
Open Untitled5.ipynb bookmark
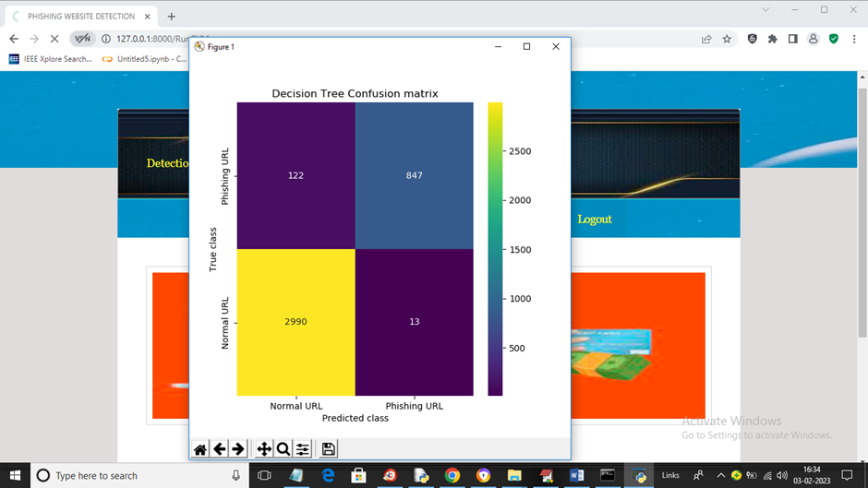click(x=144, y=59)
